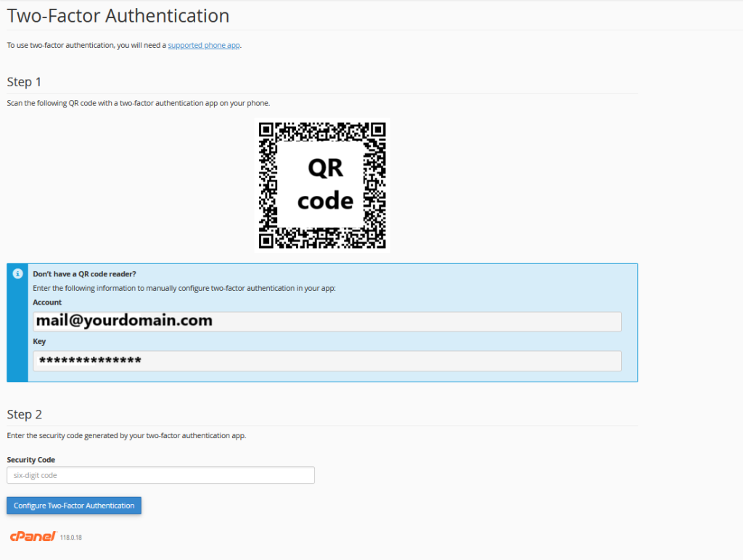
Task: Click "Don't have a QR code reader?" text
Action: [x=84, y=274]
